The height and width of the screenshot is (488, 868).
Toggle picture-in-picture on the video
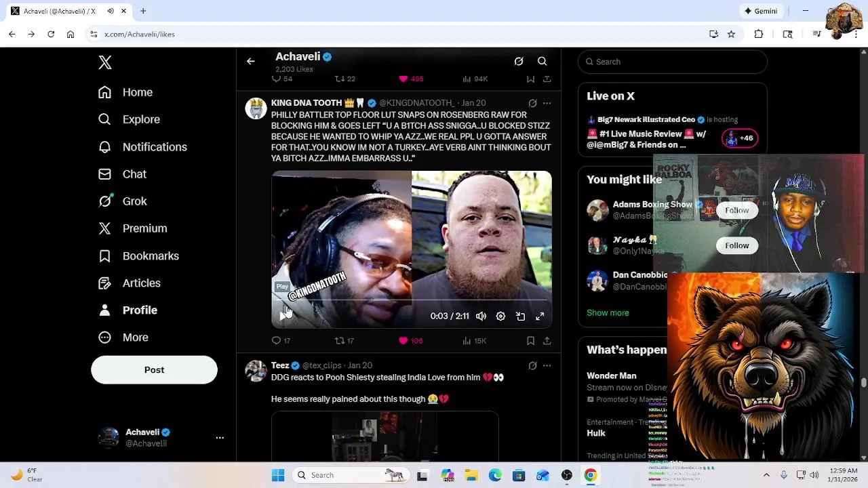(x=520, y=317)
